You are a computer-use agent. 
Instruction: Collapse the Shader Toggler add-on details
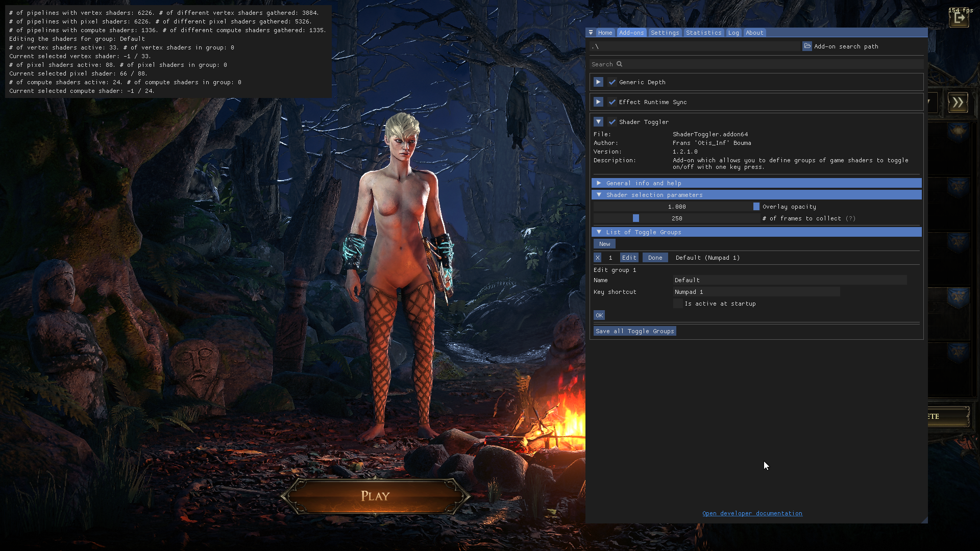point(598,122)
